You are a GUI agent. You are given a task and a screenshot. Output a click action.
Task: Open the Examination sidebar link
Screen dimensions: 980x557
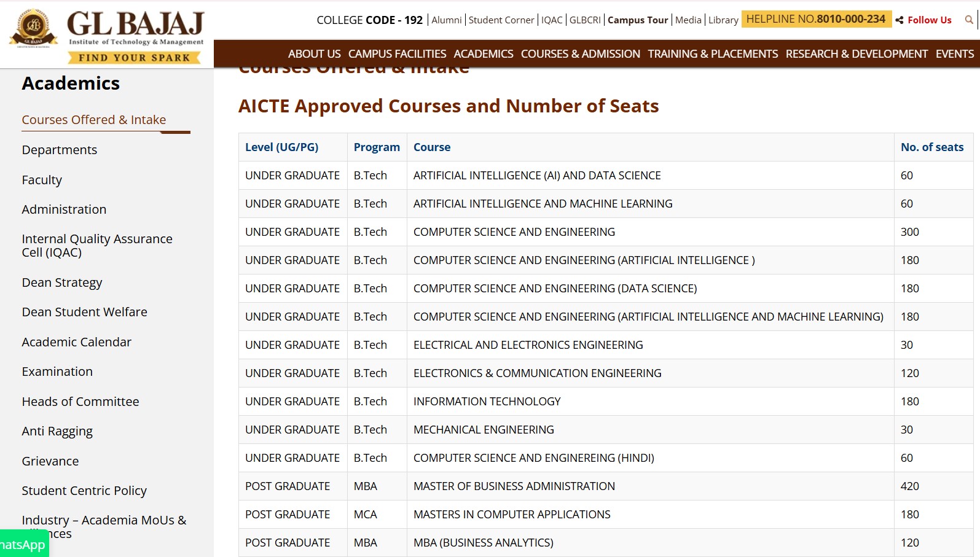pyautogui.click(x=57, y=372)
